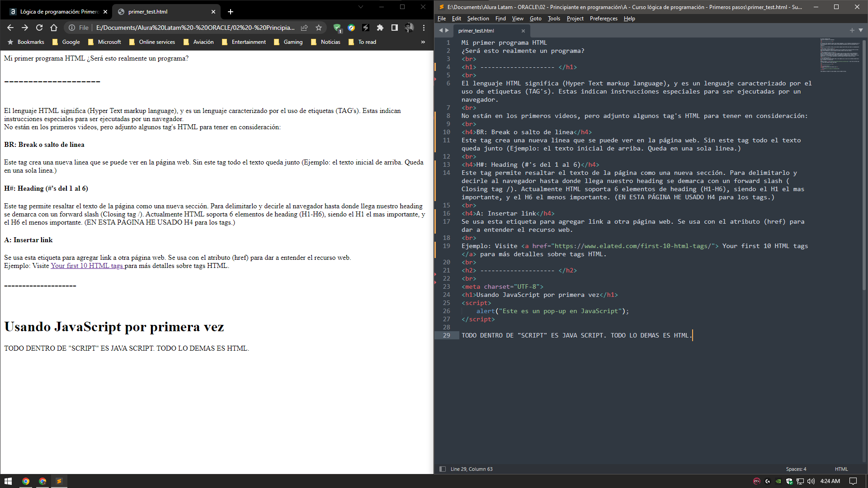Click the extensions puzzle icon in toolbar
The width and height of the screenshot is (868, 488).
380,28
